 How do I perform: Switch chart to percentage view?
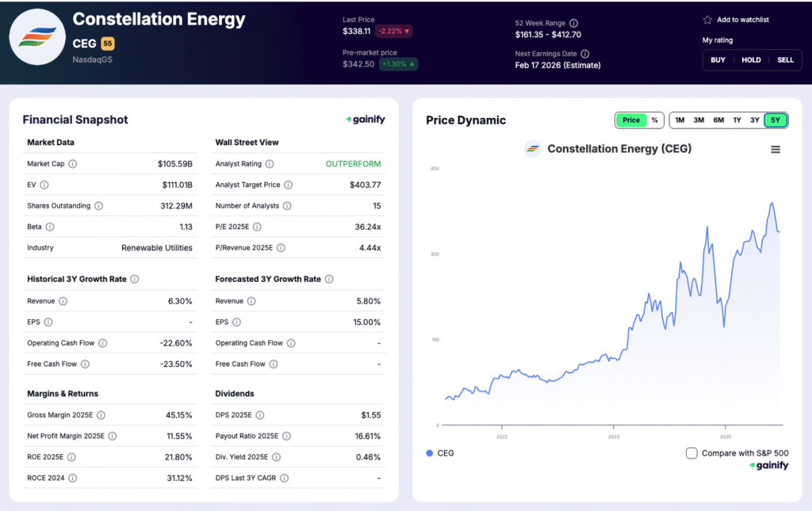(657, 120)
